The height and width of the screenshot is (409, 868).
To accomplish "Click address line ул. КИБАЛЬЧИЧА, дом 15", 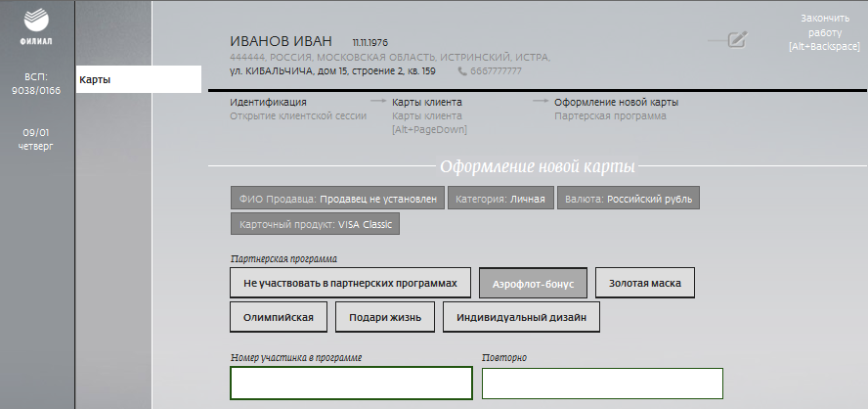I will pyautogui.click(x=332, y=70).
